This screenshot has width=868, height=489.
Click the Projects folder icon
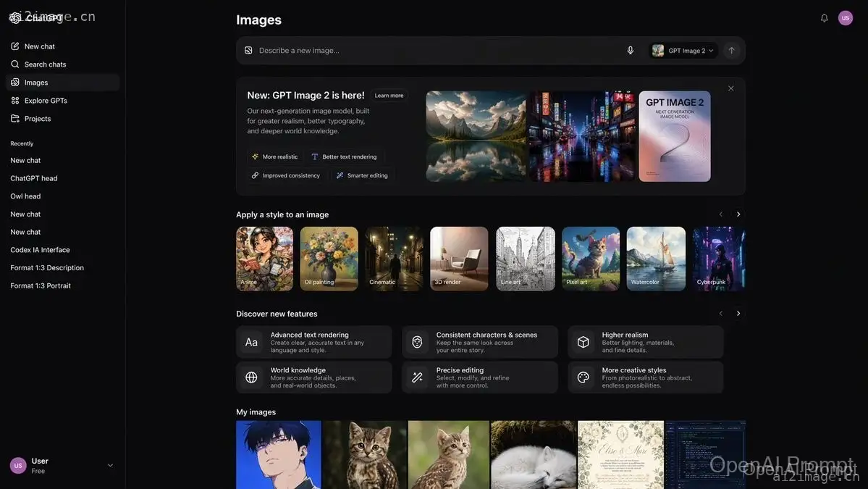click(x=15, y=119)
